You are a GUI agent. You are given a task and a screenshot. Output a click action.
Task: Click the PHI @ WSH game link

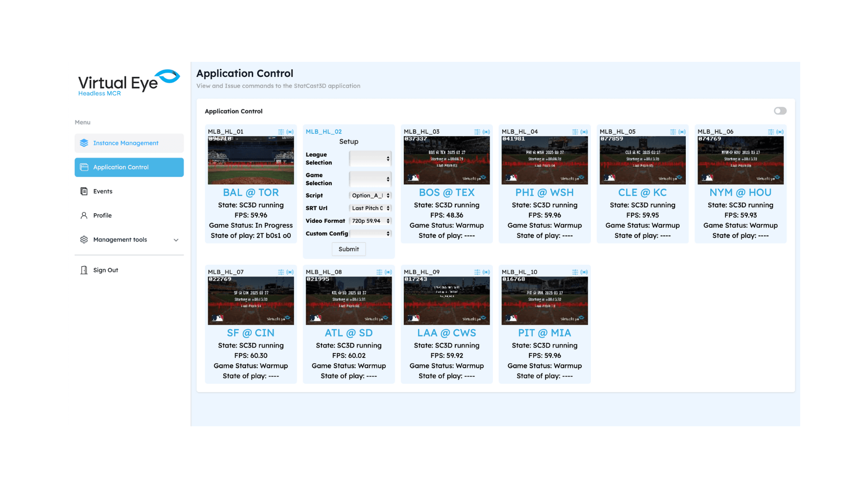[x=544, y=192]
